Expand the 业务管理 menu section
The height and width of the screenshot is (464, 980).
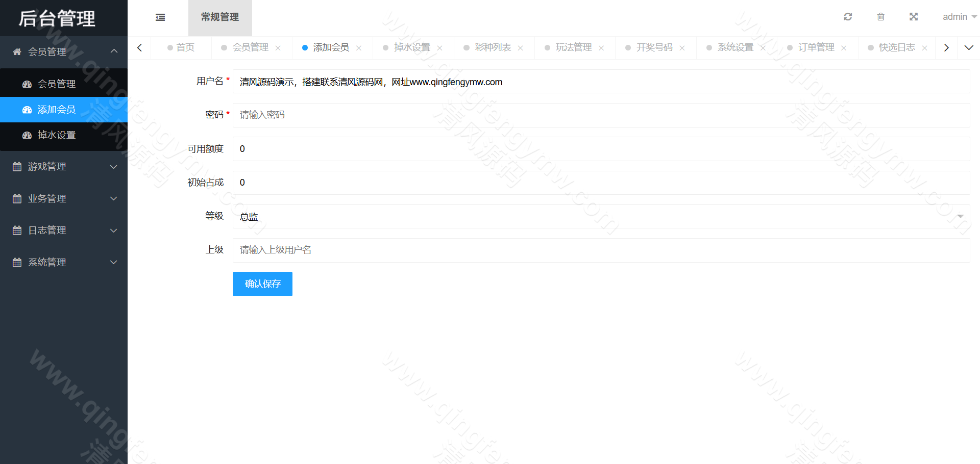tap(47, 198)
